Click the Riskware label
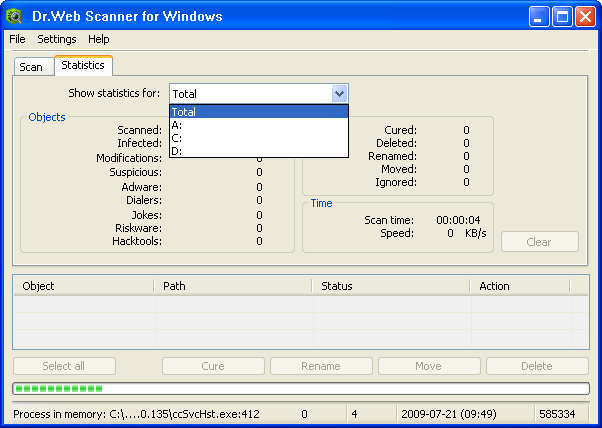This screenshot has width=602, height=428. pyautogui.click(x=138, y=228)
